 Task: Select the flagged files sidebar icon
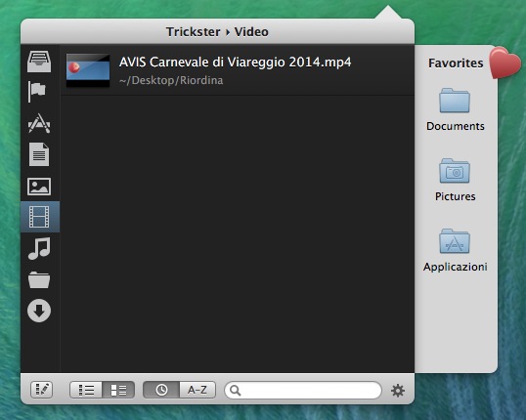[37, 92]
